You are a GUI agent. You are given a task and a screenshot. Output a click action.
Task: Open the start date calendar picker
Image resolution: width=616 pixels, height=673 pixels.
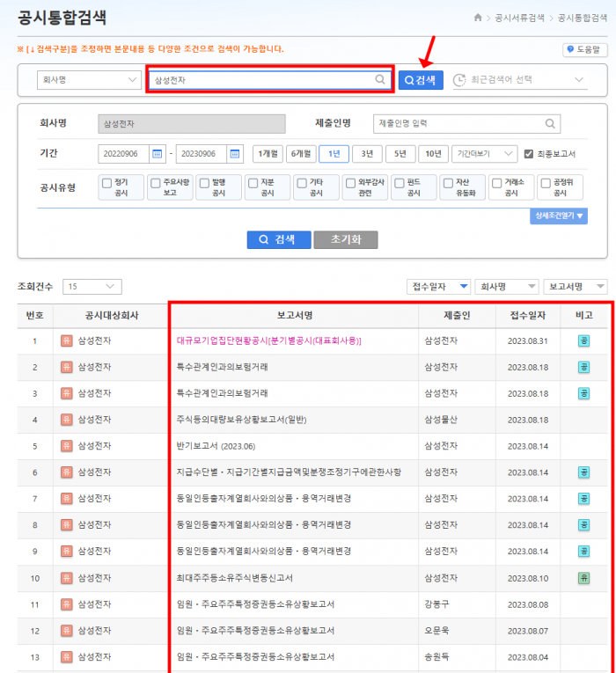point(157,154)
